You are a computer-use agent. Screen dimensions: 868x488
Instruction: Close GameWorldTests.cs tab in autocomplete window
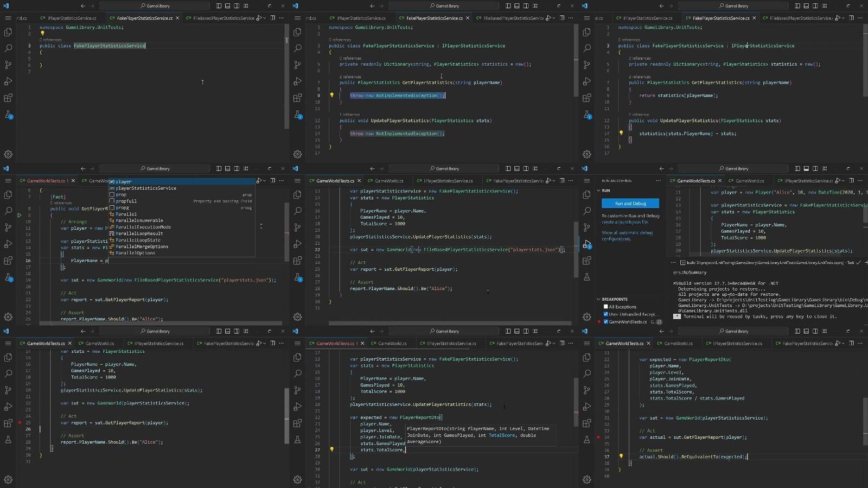(x=73, y=181)
